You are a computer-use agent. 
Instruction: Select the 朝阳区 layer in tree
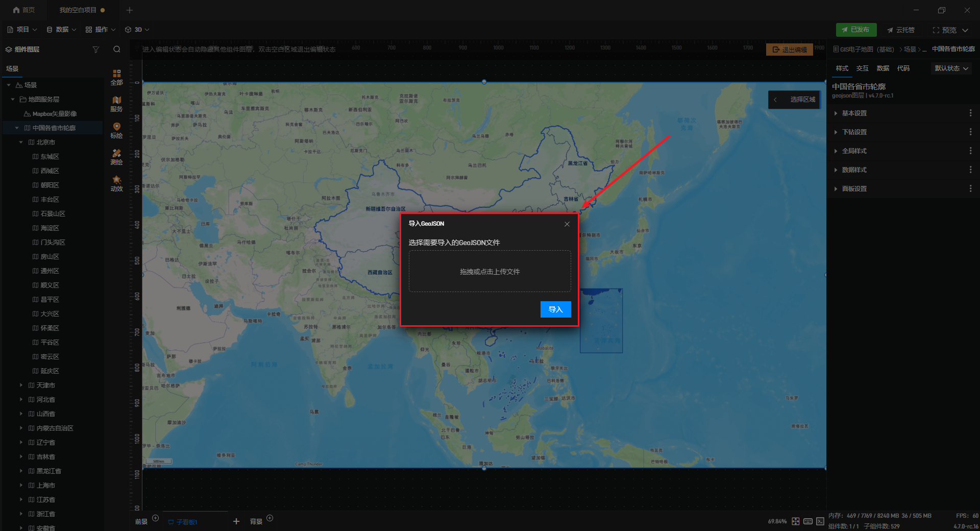point(50,185)
